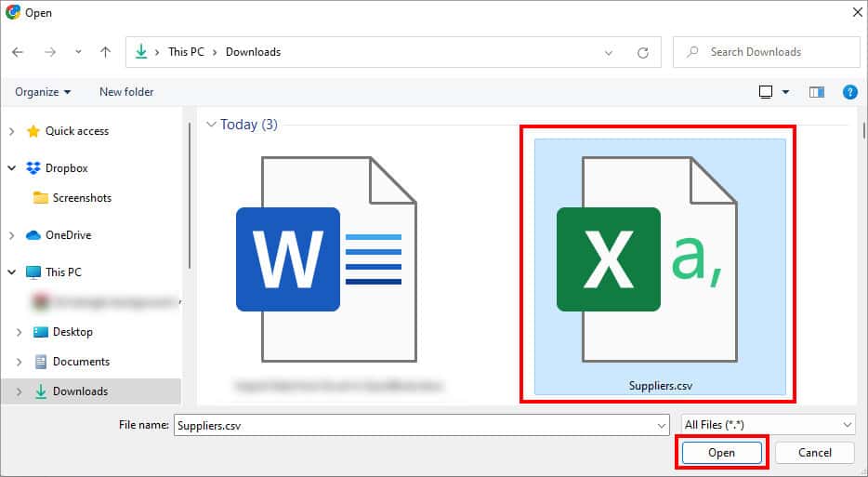Select the Word document thumbnail
Screen dimensions: 868x477
pyautogui.click(x=326, y=259)
